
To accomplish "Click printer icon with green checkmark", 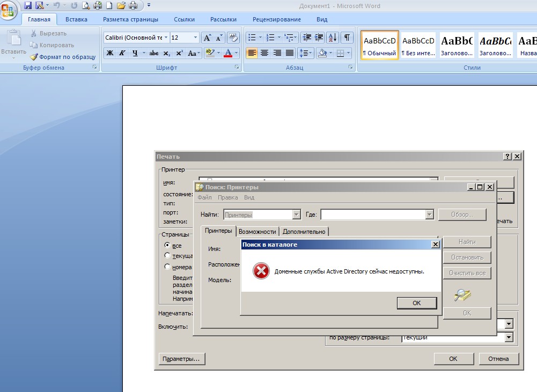I will (x=98, y=5).
